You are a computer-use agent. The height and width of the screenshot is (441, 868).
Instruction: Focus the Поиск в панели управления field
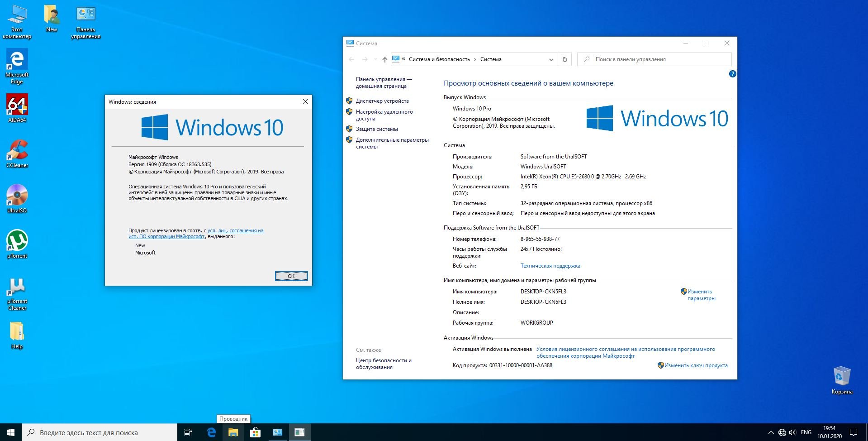(654, 59)
